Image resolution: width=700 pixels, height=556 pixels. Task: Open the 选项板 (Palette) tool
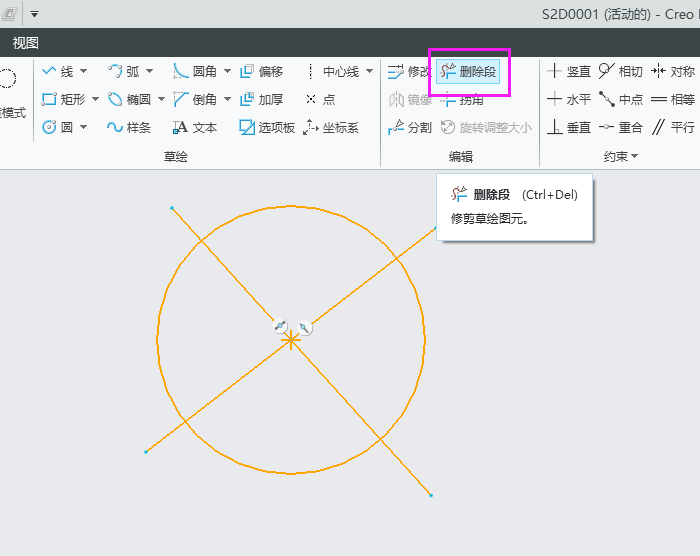[267, 128]
